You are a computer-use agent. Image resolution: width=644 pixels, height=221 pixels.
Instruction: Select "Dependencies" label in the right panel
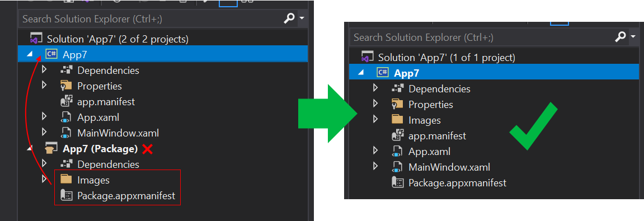[x=439, y=89]
